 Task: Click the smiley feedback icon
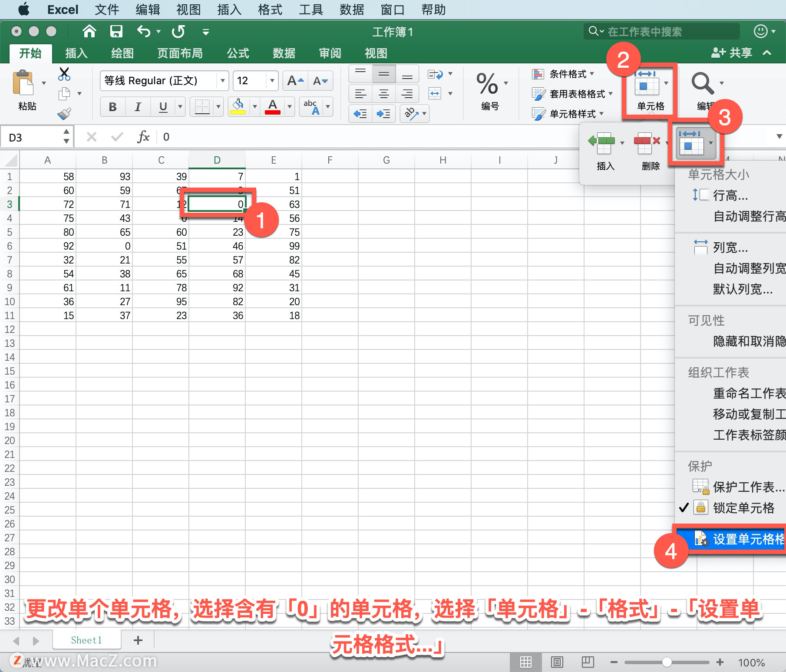[760, 31]
